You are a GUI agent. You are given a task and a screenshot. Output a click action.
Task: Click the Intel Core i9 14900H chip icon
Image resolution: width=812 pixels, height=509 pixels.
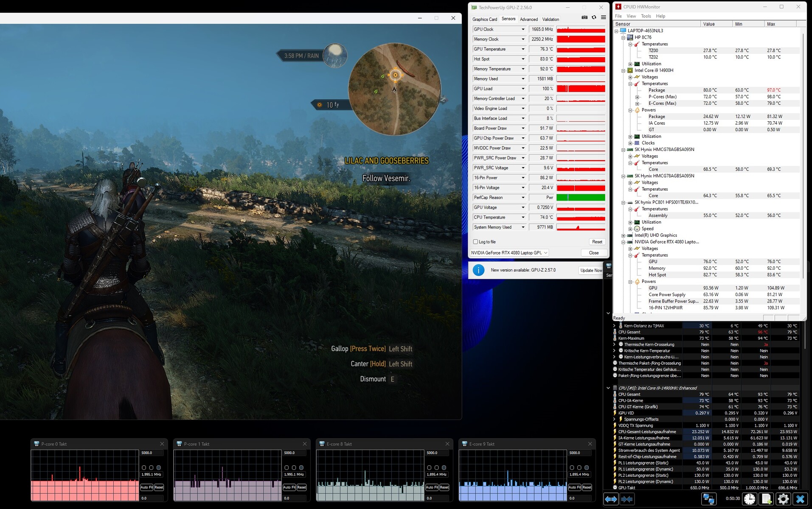pos(630,70)
